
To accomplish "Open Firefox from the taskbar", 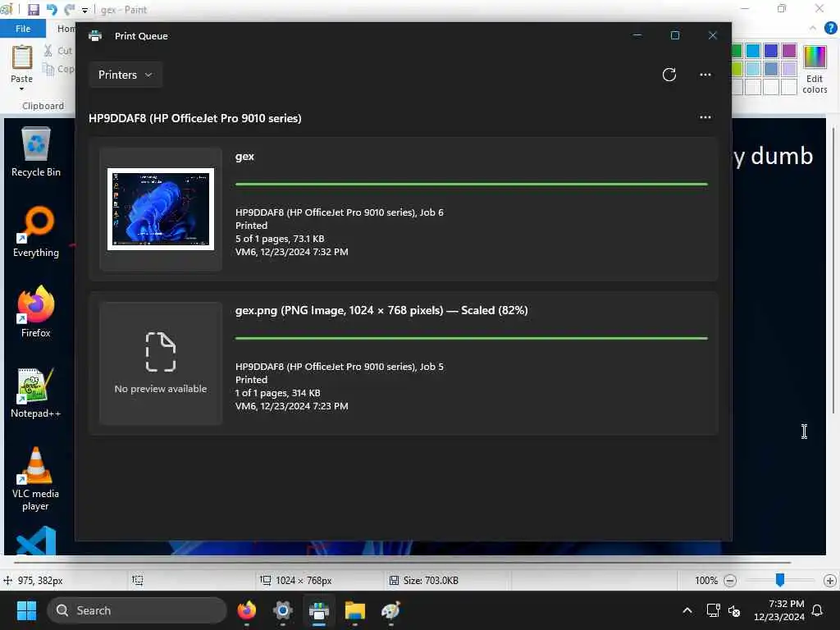I will 246,610.
